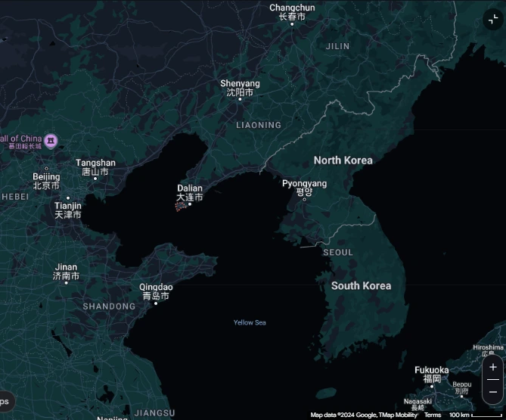Viewport: 506px width, 420px height.
Task: Zoom in on the map
Action: 493,367
